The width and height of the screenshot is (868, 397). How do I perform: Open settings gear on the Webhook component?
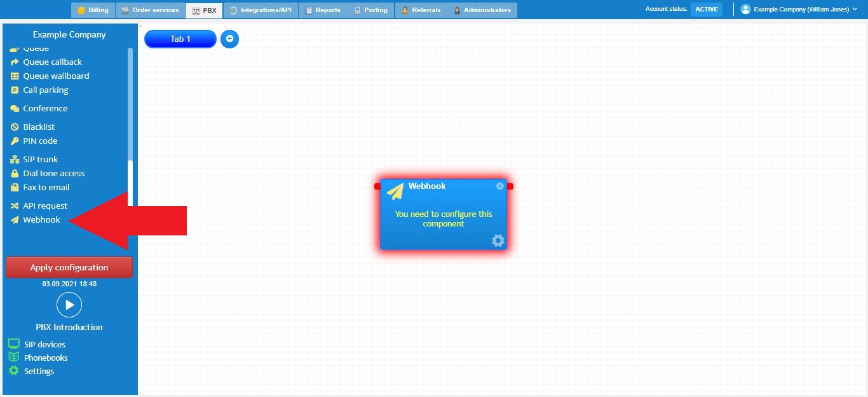pyautogui.click(x=498, y=240)
